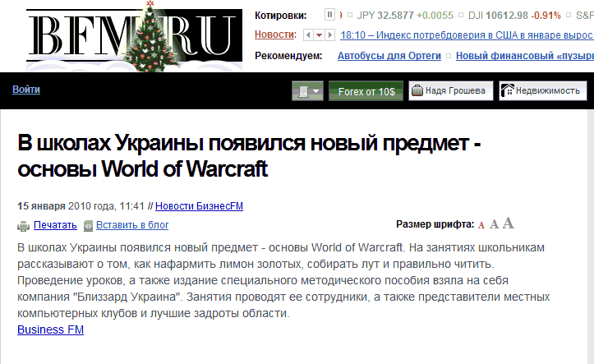Open the Новости section link
Viewport: 594px width, 364px height.
[275, 35]
